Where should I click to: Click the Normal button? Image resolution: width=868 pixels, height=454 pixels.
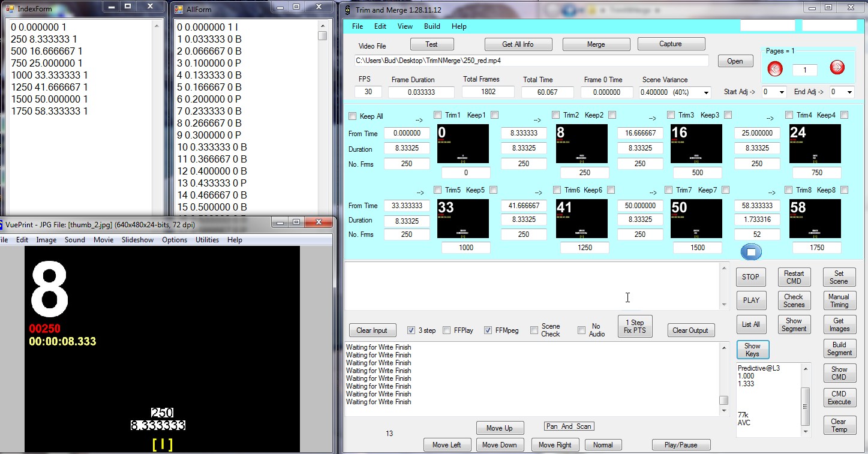click(603, 445)
